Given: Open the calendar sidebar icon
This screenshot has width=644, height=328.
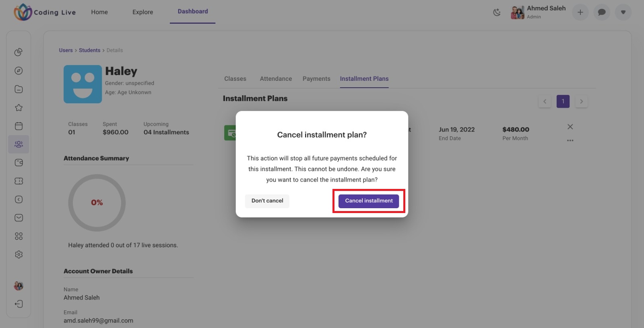Looking at the screenshot, I should click(x=19, y=126).
